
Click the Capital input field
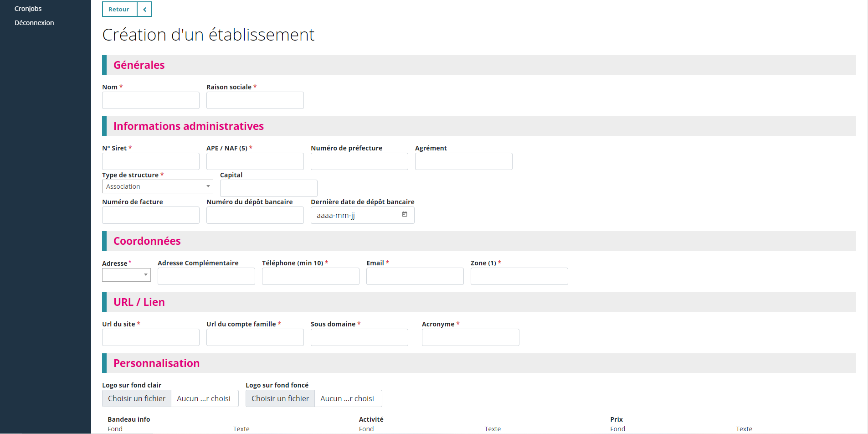269,188
